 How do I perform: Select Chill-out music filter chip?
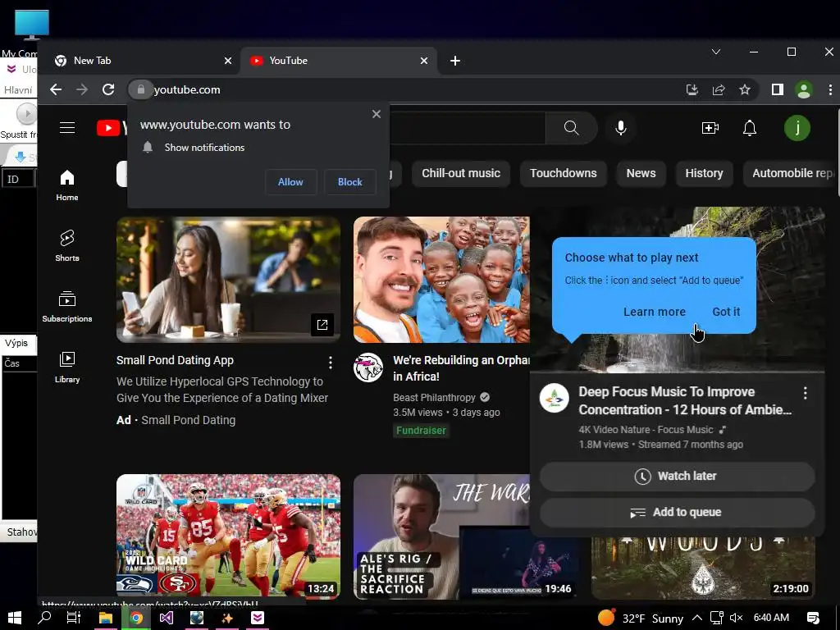tap(461, 174)
